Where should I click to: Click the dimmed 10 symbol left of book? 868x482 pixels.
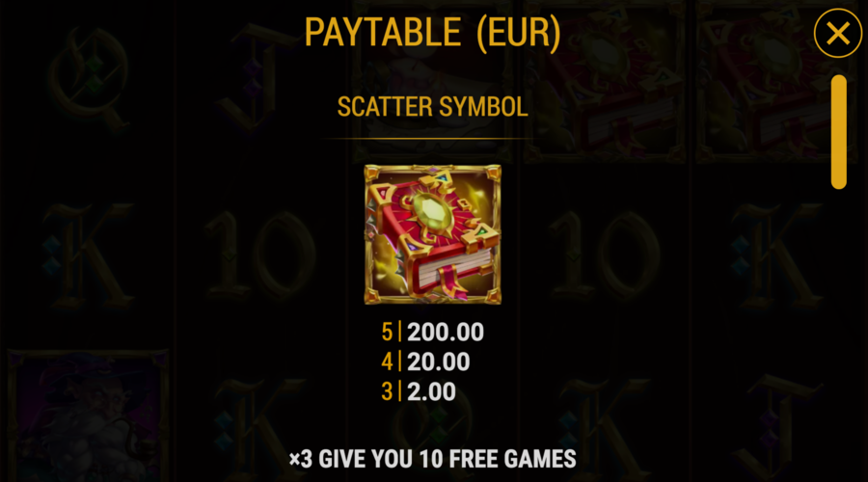pyautogui.click(x=260, y=254)
